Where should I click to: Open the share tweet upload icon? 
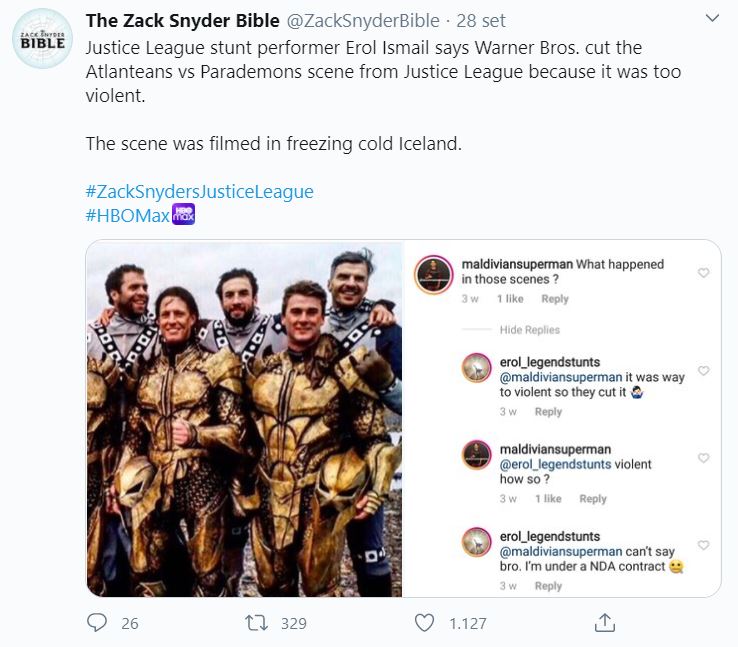pos(605,623)
